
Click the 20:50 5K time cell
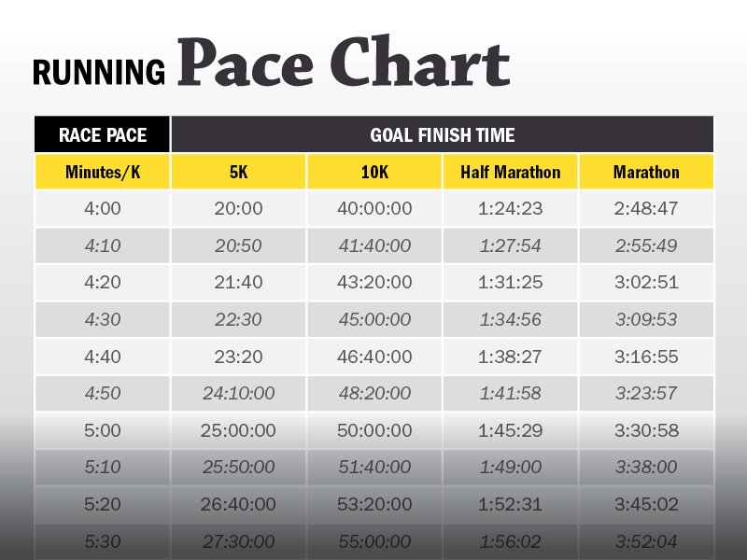pyautogui.click(x=238, y=246)
